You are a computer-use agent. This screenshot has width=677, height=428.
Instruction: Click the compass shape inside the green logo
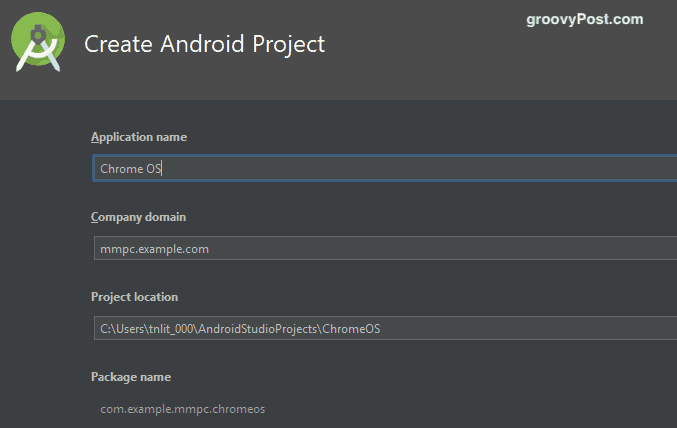(38, 48)
